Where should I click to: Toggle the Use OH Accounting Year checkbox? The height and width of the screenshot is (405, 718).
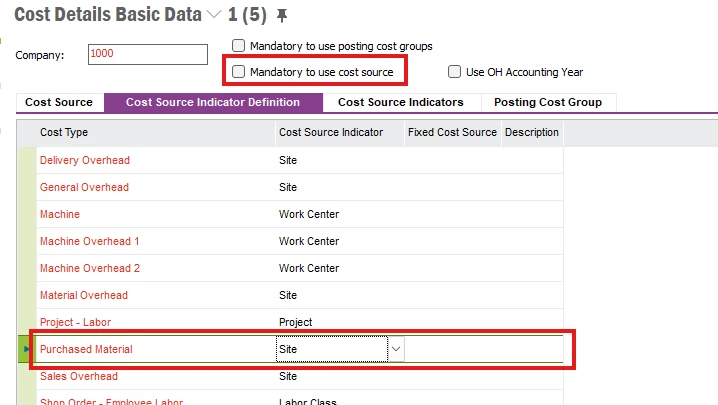[x=455, y=72]
